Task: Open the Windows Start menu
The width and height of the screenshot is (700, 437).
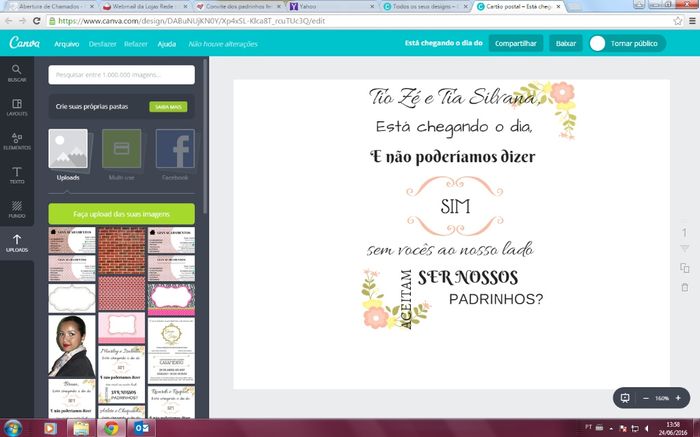Action: 12,429
